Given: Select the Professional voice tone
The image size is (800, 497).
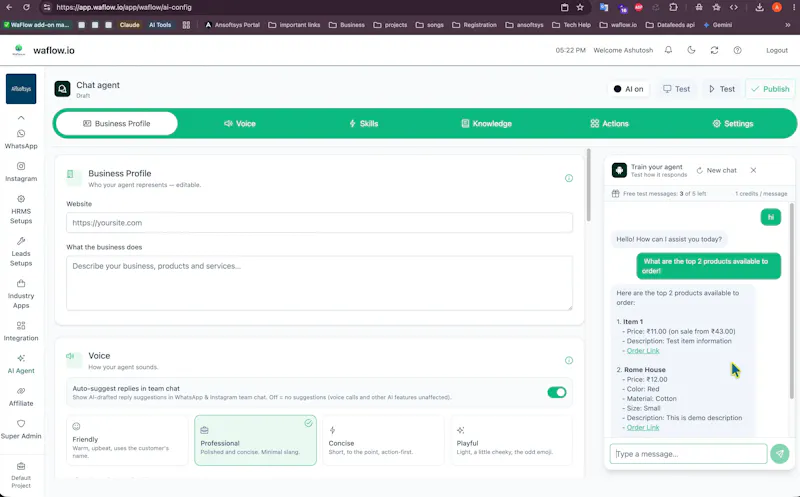Looking at the screenshot, I should [255, 440].
